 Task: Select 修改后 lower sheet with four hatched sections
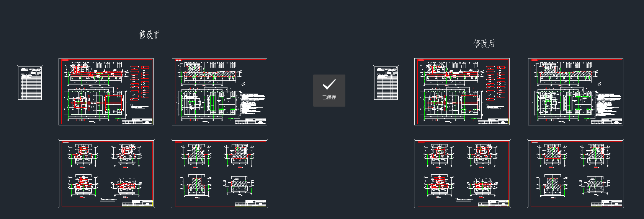coord(575,174)
